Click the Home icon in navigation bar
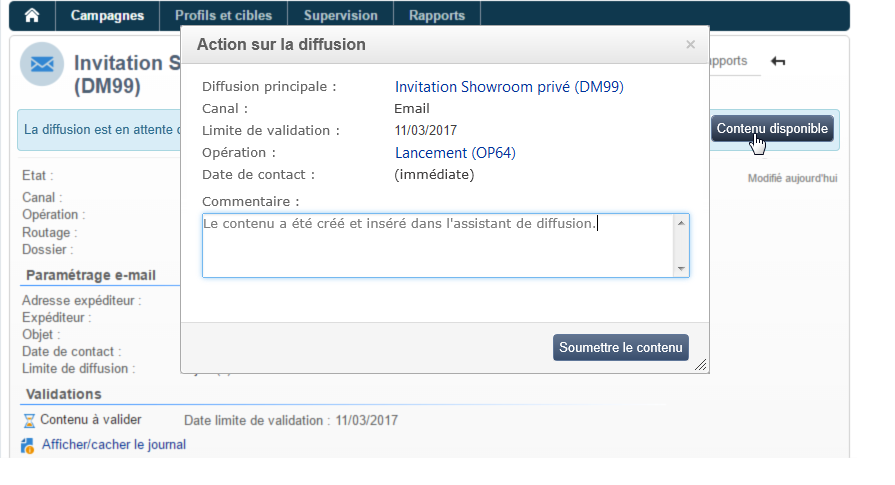 coord(33,16)
